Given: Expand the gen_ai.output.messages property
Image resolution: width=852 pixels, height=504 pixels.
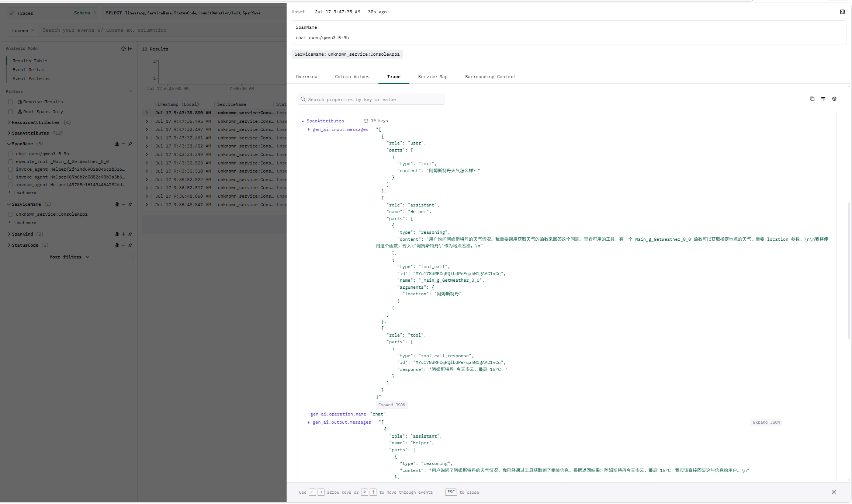Looking at the screenshot, I should click(309, 422).
